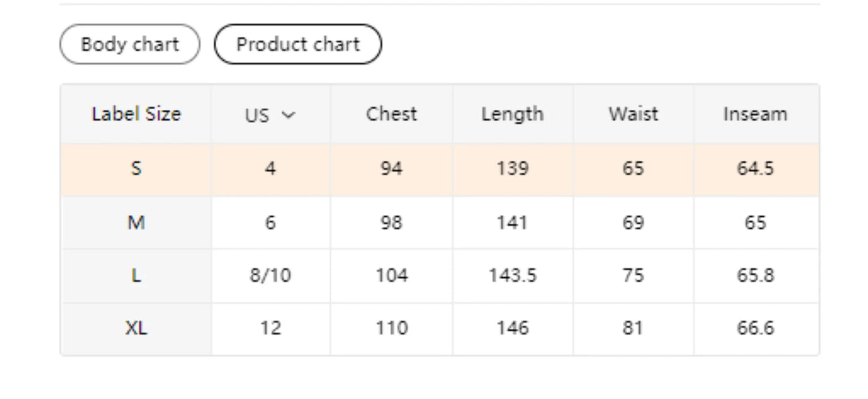Image resolution: width=868 pixels, height=399 pixels.
Task: Click the 69 waist value for M
Action: [x=633, y=223]
